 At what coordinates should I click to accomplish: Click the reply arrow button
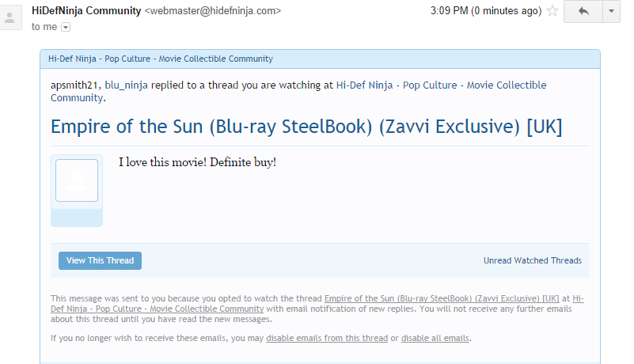click(583, 11)
